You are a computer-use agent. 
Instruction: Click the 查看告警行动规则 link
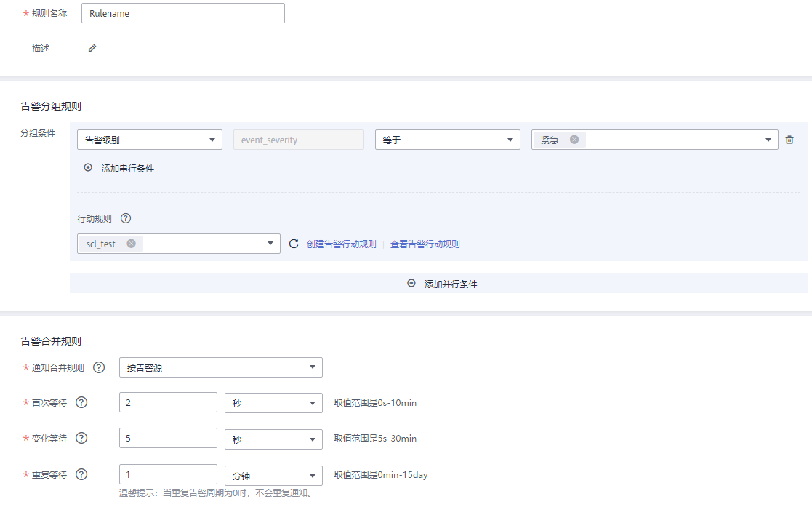425,244
